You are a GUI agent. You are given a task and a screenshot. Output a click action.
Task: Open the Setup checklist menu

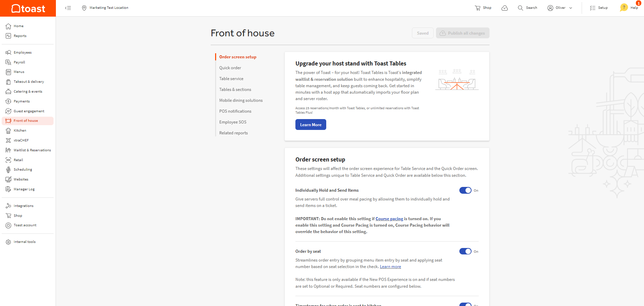coord(599,8)
